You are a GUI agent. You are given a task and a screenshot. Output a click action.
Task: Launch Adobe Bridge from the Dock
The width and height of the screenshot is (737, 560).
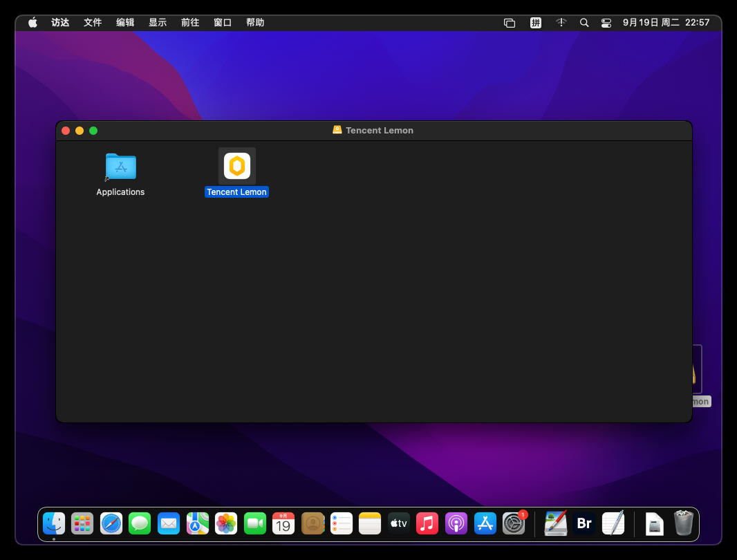pyautogui.click(x=584, y=523)
